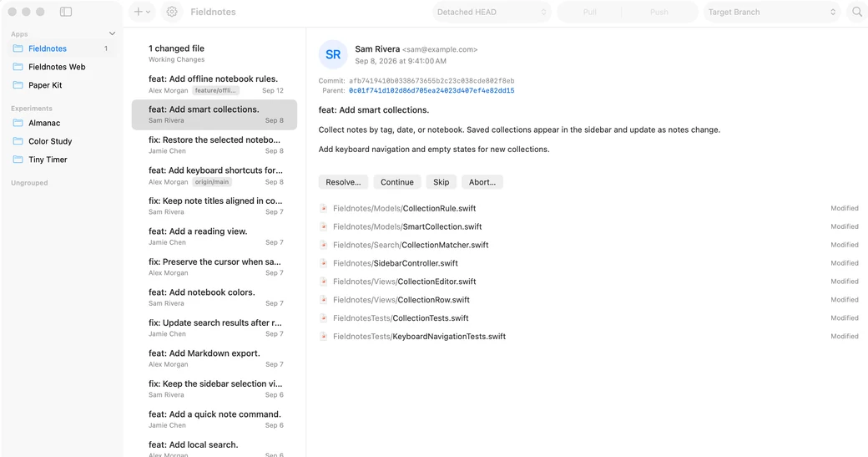868x457 pixels.
Task: Click the Continue button
Action: tap(397, 182)
